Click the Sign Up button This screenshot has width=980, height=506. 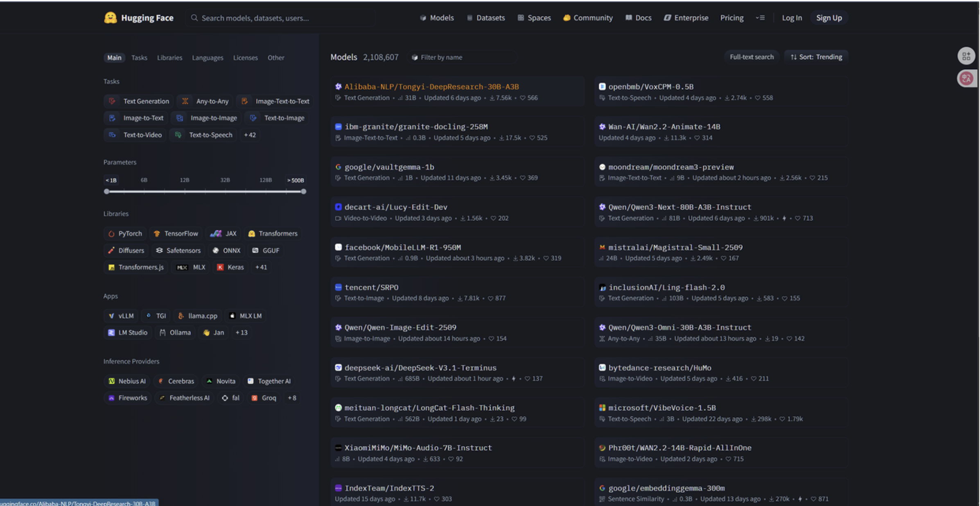point(829,18)
